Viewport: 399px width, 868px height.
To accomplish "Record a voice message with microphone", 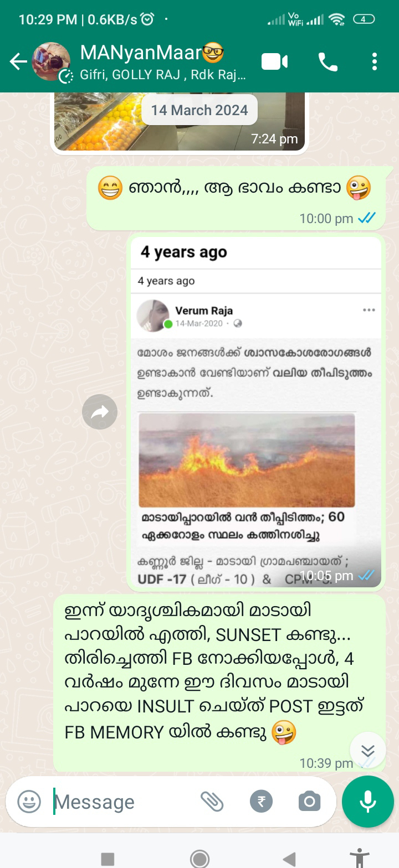I will [x=368, y=802].
